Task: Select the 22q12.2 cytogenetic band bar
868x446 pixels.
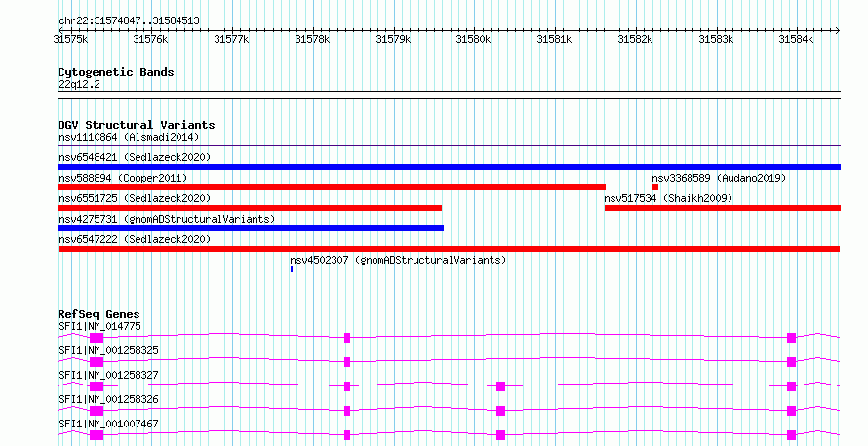Action: (449, 95)
